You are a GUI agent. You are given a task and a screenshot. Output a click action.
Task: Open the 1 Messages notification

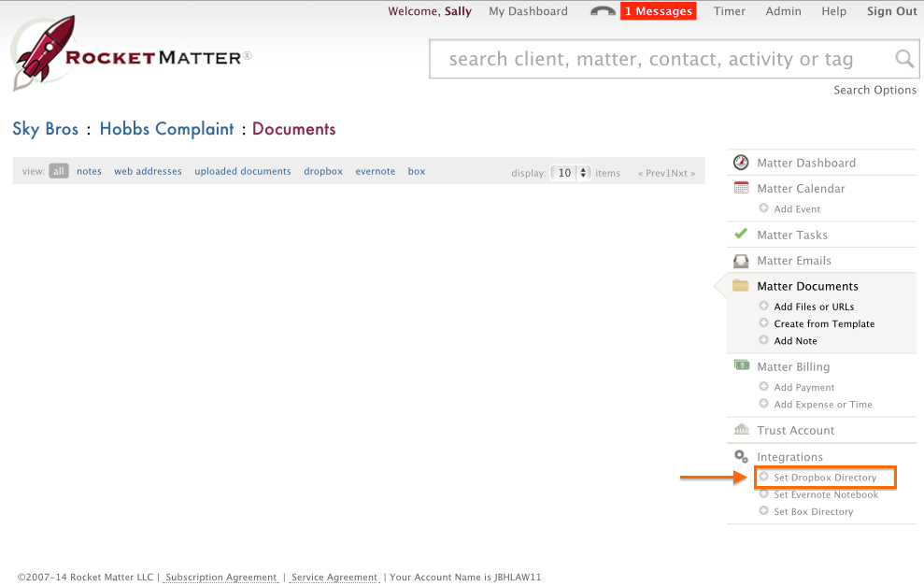(658, 11)
